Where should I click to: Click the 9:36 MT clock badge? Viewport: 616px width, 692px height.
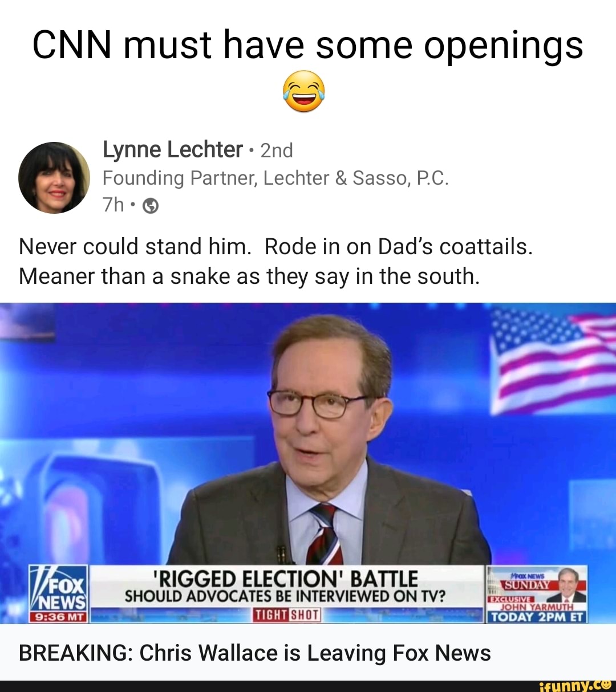[x=58, y=617]
